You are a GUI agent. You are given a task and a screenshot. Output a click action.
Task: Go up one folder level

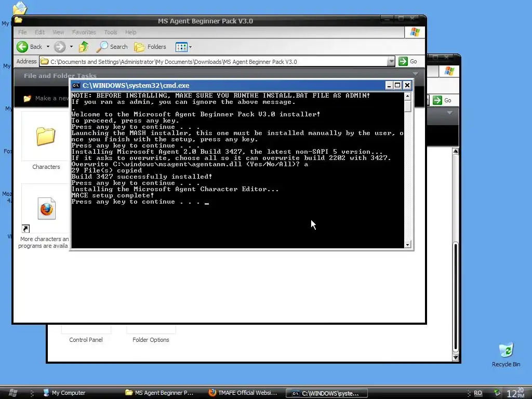click(84, 47)
